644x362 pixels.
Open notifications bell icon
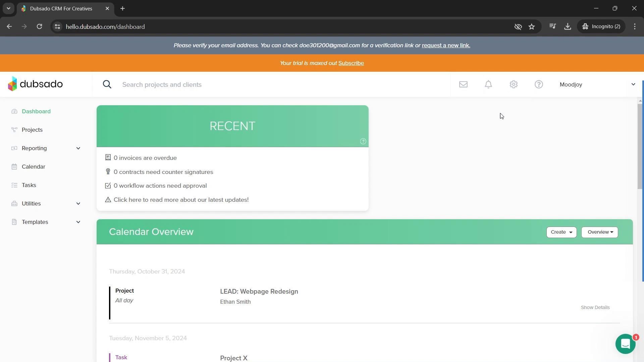click(x=488, y=84)
